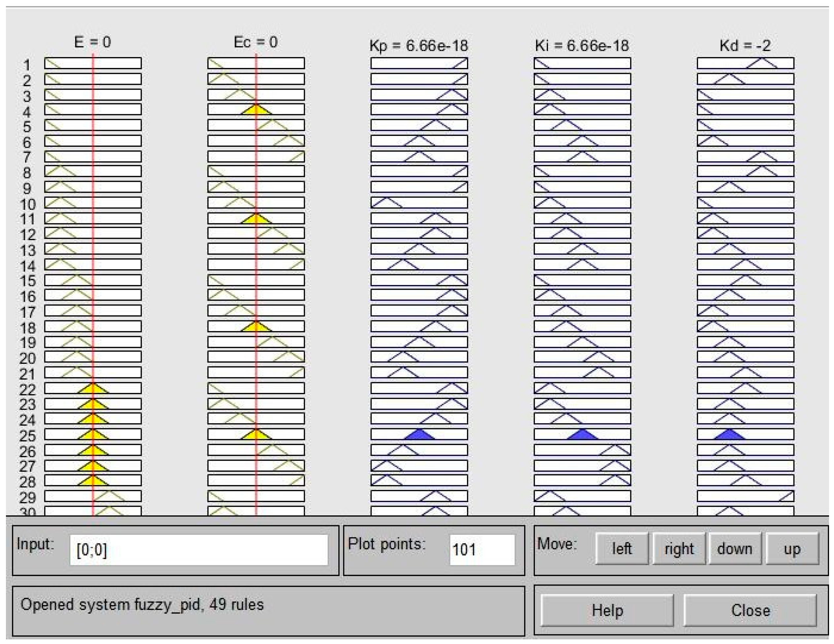Move the view right

[x=679, y=549]
